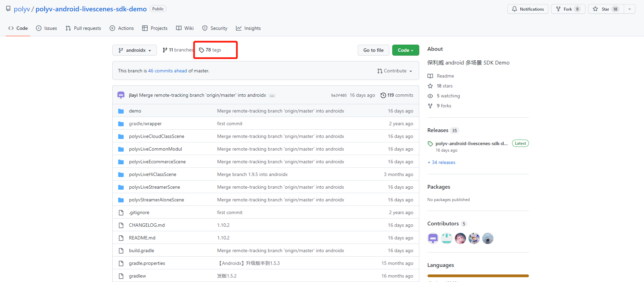The height and width of the screenshot is (282, 644).
Task: Open the + 34 releases link
Action: 442,162
